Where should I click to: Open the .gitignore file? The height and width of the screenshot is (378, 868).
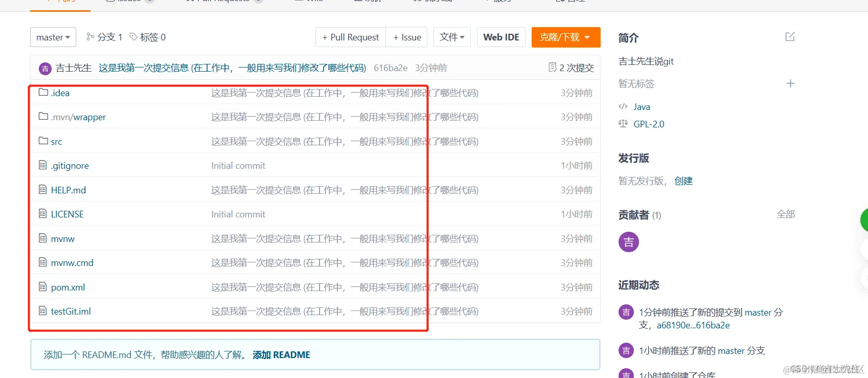70,166
